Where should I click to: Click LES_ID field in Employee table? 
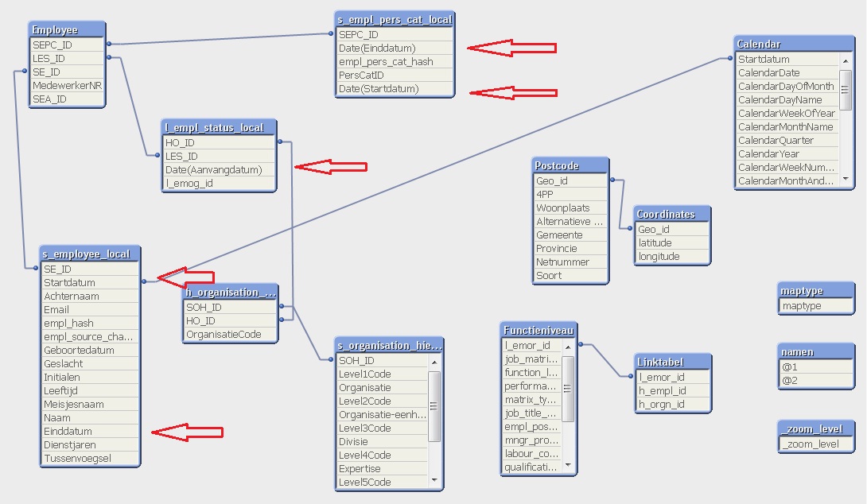click(67, 59)
